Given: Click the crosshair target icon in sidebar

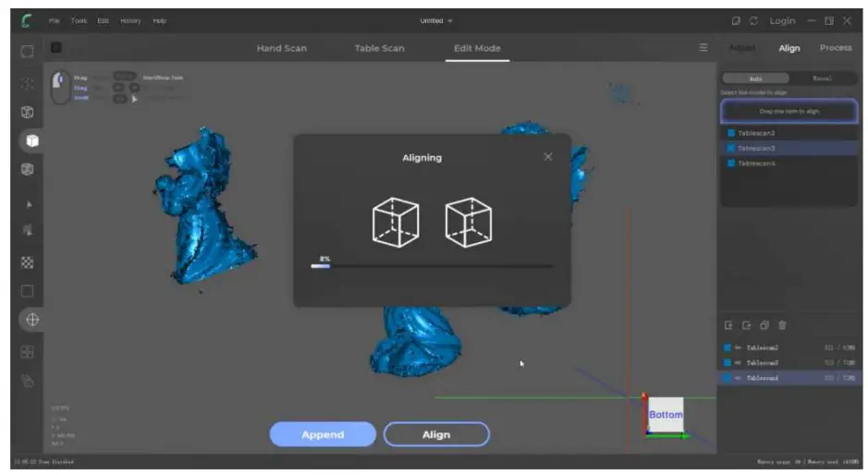Looking at the screenshot, I should (x=32, y=320).
